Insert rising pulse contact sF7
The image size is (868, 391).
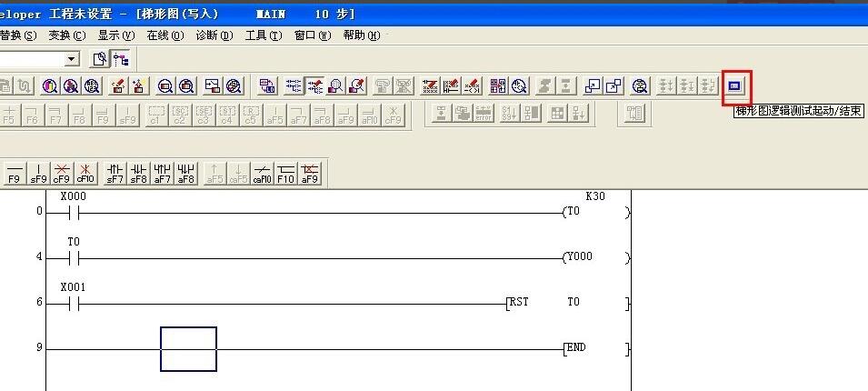click(x=115, y=173)
